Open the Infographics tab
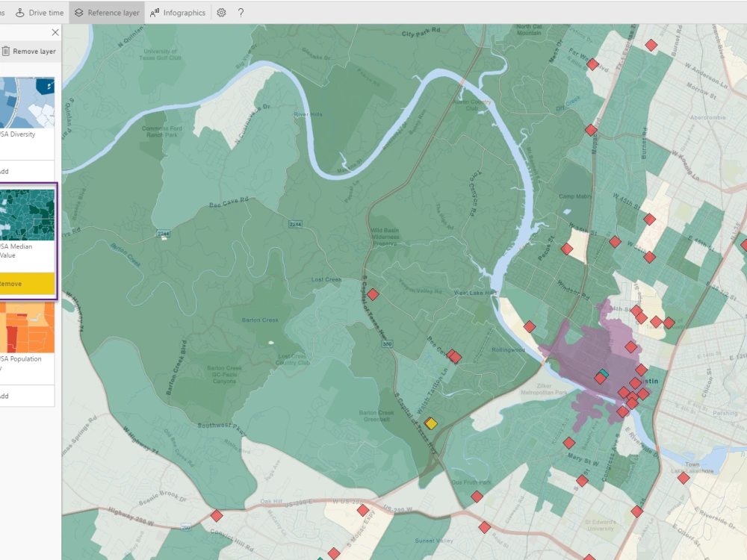The image size is (747, 560). [179, 12]
